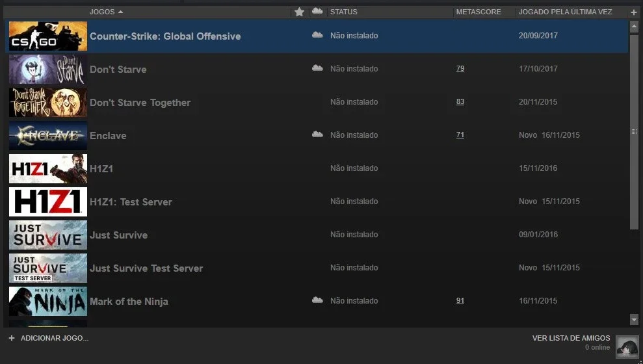Click the ADICIONAR JOGO button

click(48, 338)
